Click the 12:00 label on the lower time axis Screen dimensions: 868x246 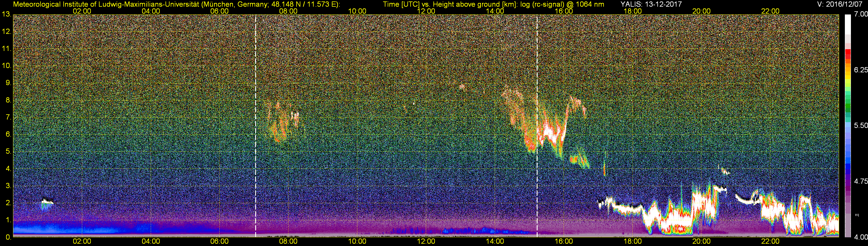click(x=426, y=242)
